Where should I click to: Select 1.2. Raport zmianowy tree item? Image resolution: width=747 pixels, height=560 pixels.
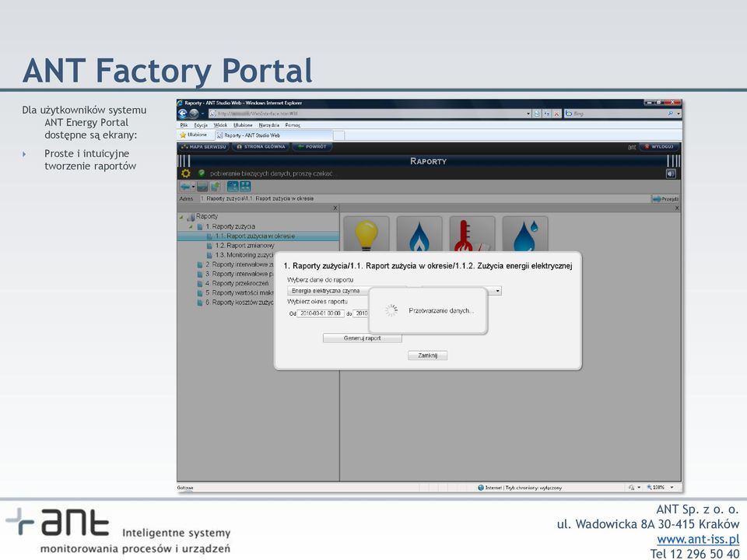point(245,245)
